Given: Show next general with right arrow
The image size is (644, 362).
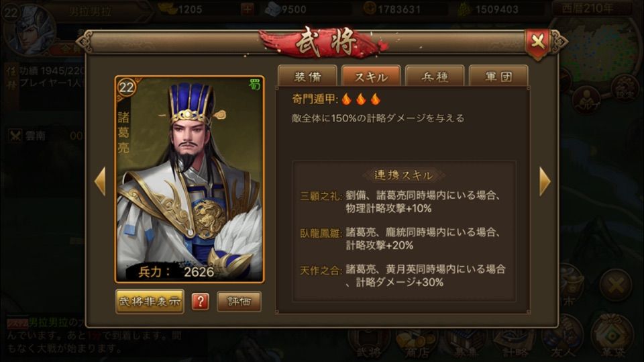Looking at the screenshot, I should point(545,181).
